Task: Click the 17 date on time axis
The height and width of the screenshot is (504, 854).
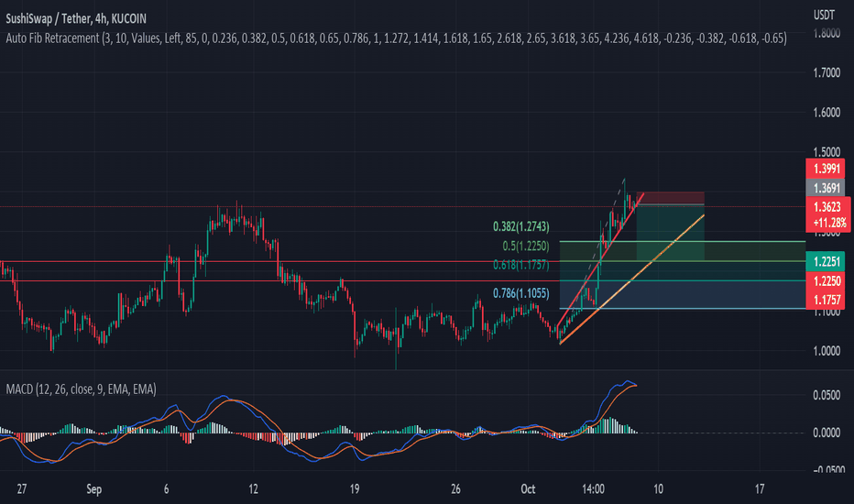Action: click(760, 488)
